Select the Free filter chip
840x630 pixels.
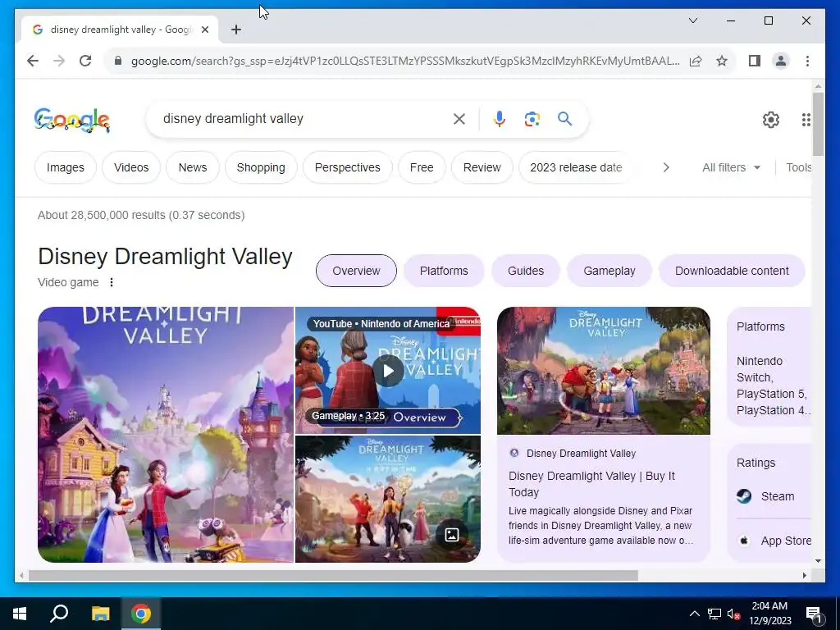pos(422,167)
